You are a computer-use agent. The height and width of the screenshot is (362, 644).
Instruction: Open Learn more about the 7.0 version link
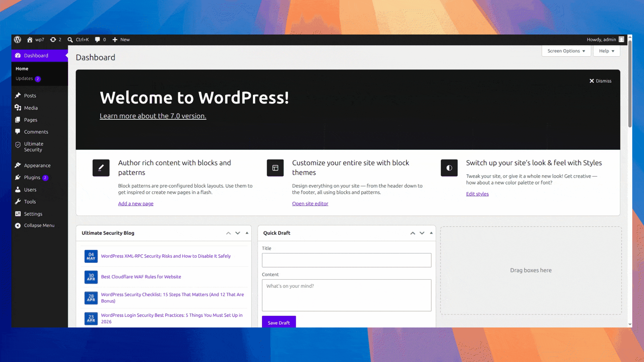pos(153,116)
